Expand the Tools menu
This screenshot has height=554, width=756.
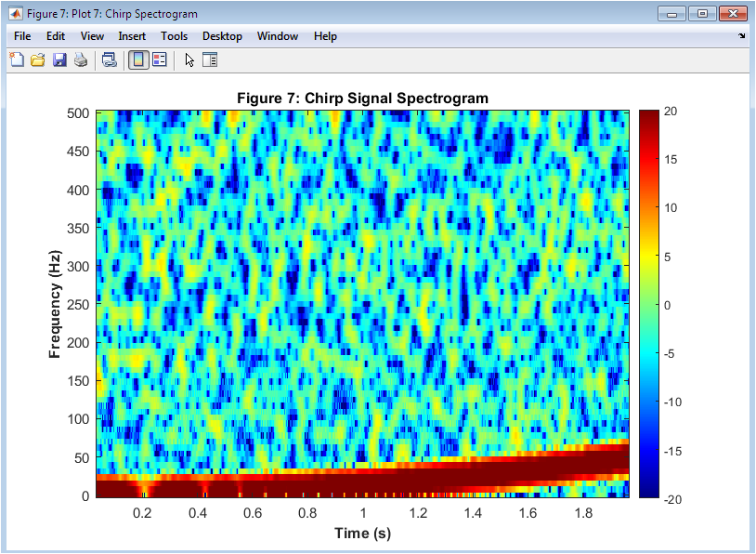[174, 36]
